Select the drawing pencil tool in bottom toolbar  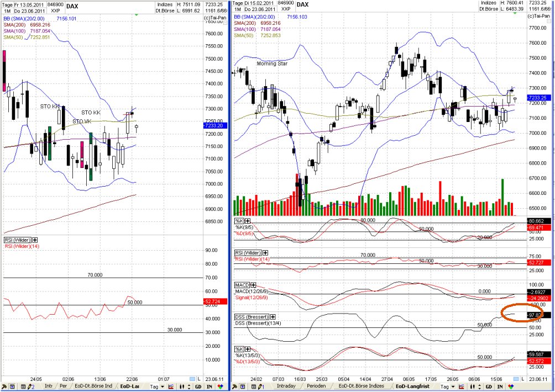[x=259, y=386]
